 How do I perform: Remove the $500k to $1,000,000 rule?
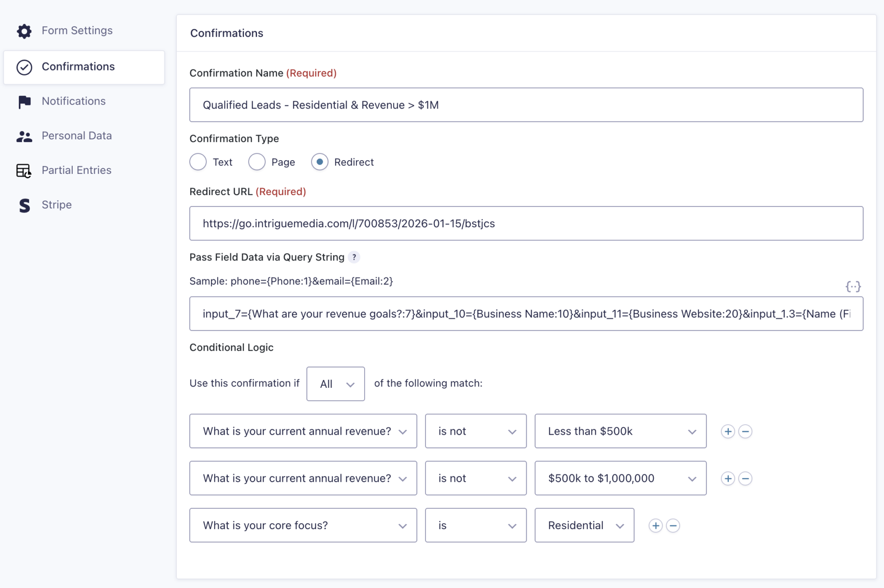(x=745, y=478)
